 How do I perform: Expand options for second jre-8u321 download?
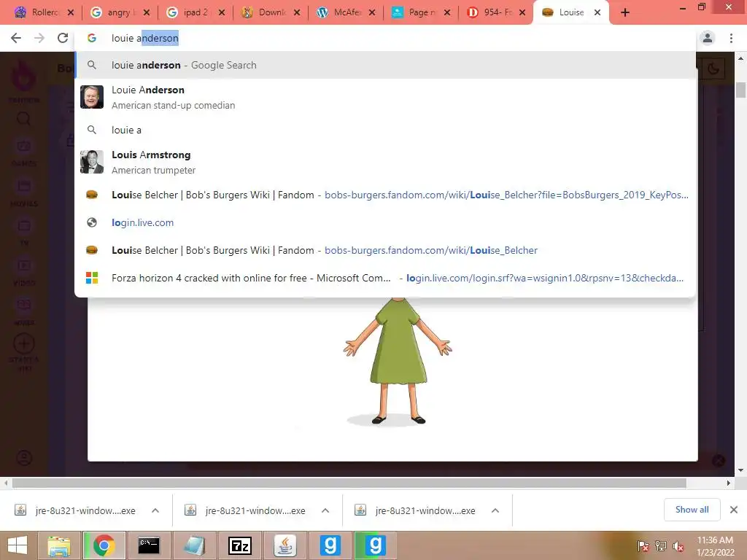click(x=325, y=510)
